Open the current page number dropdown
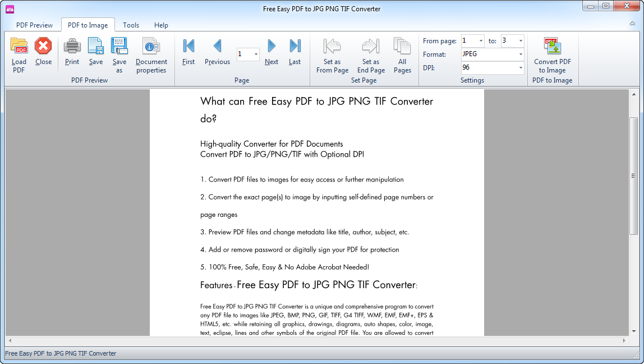The image size is (644, 364). pos(256,54)
